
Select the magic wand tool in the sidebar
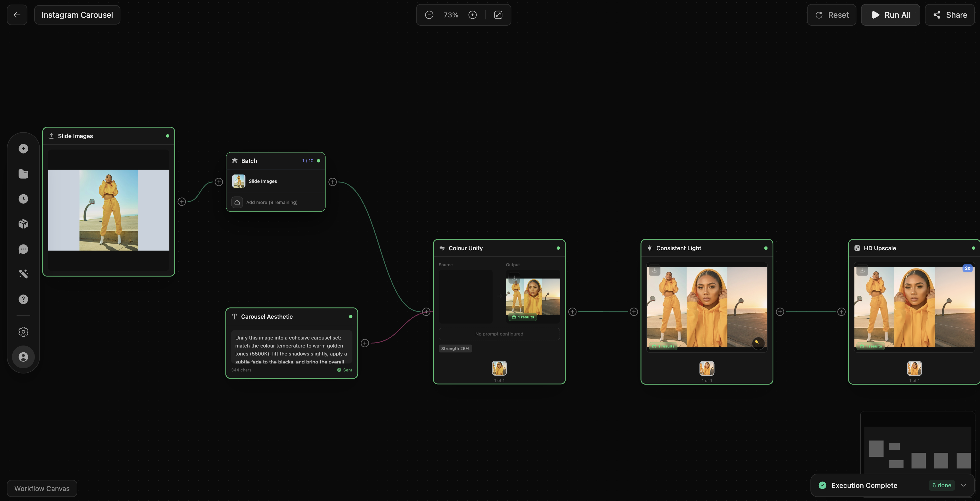point(23,274)
